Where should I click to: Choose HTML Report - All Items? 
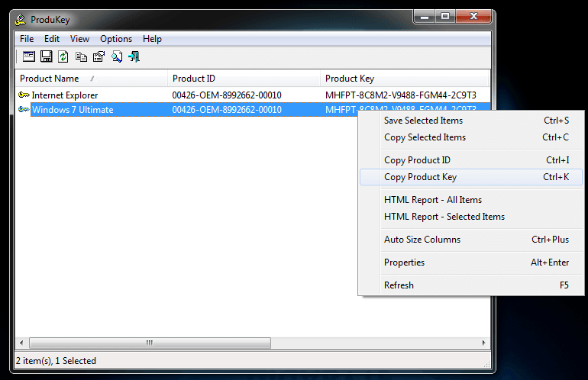tap(471, 200)
